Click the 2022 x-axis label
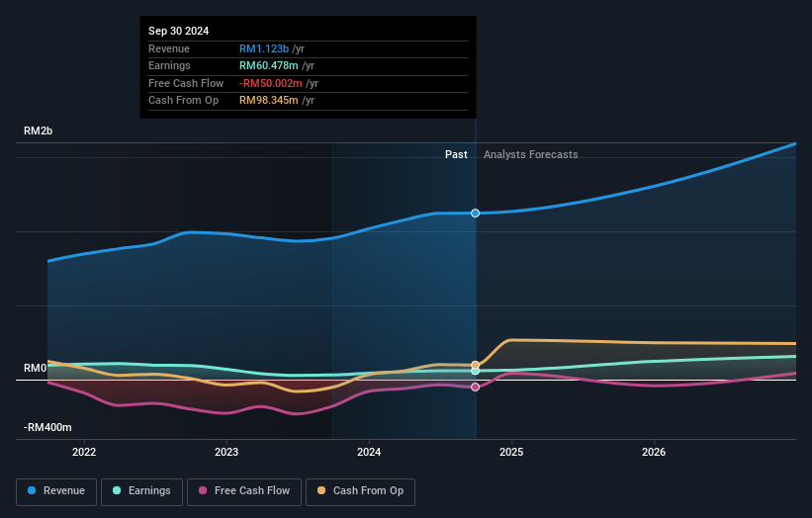812x518 pixels. pyautogui.click(x=84, y=452)
